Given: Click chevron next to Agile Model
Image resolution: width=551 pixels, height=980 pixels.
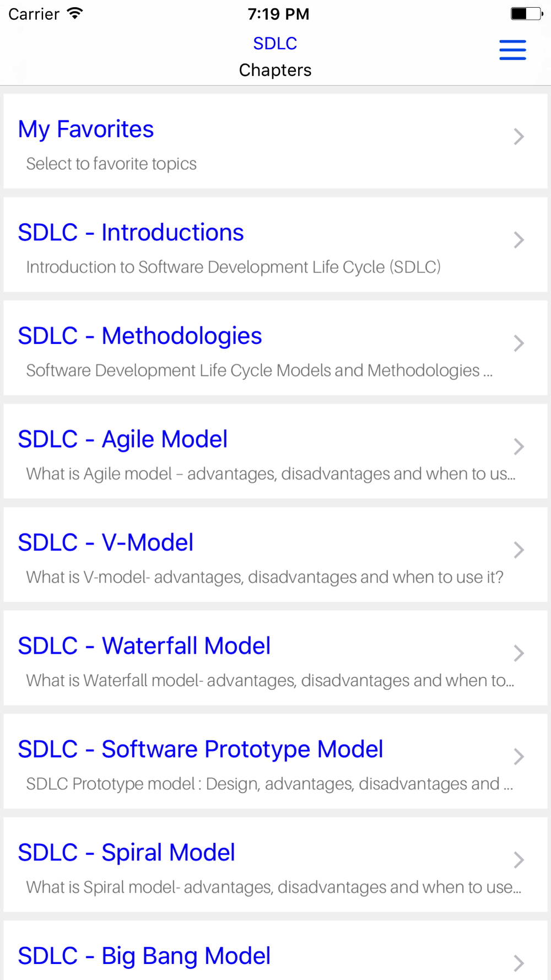Looking at the screenshot, I should pyautogui.click(x=518, y=446).
